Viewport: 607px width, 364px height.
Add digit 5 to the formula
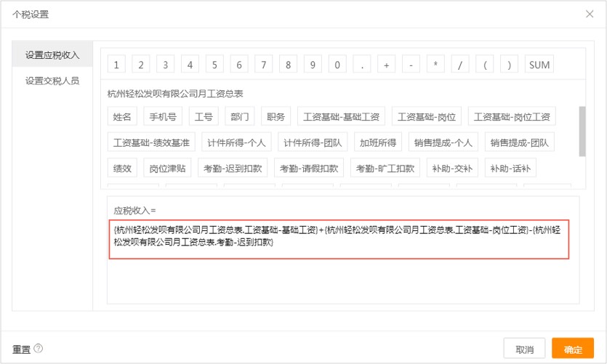tap(214, 65)
